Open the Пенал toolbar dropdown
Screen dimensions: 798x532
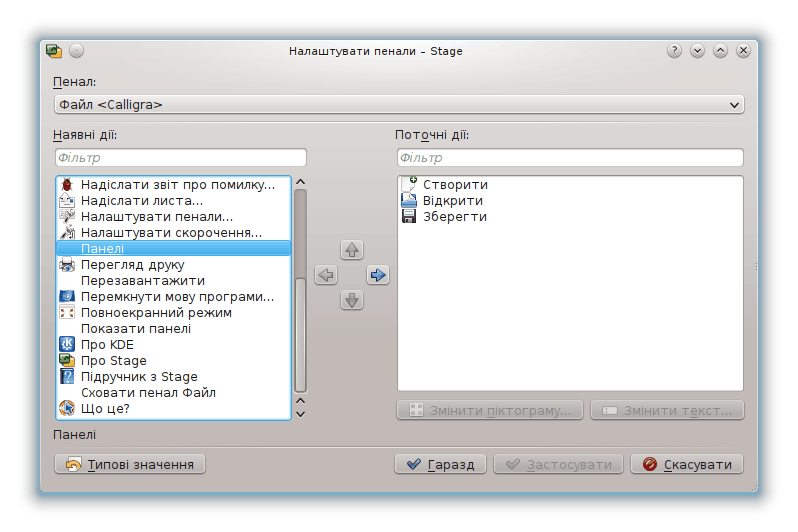[x=398, y=104]
